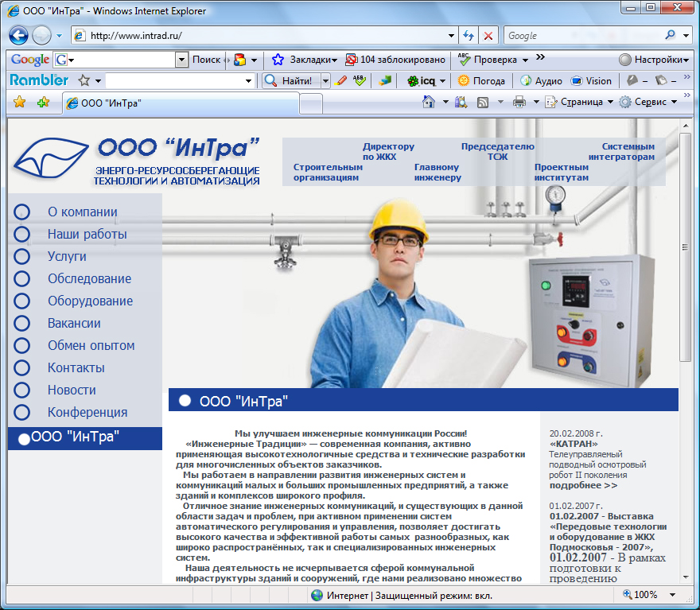Expand the Сервис tools dropdown
Image resolution: width=700 pixels, height=610 pixels.
click(x=649, y=102)
